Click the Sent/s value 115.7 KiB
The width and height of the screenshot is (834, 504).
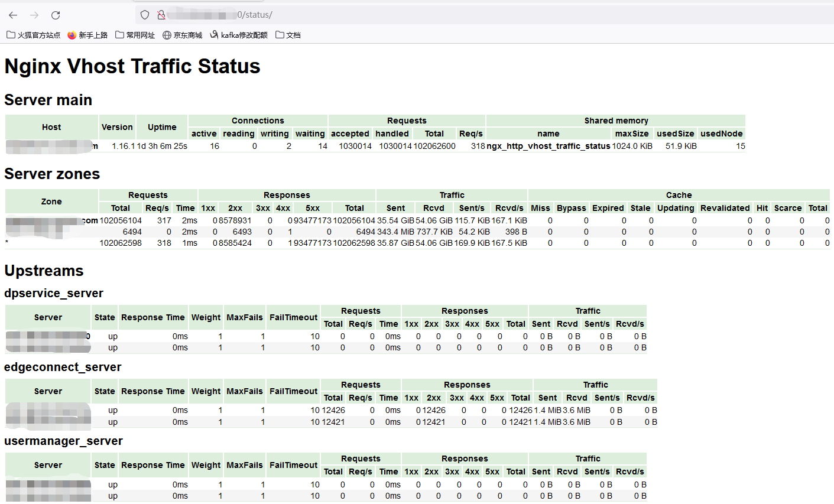coord(472,220)
